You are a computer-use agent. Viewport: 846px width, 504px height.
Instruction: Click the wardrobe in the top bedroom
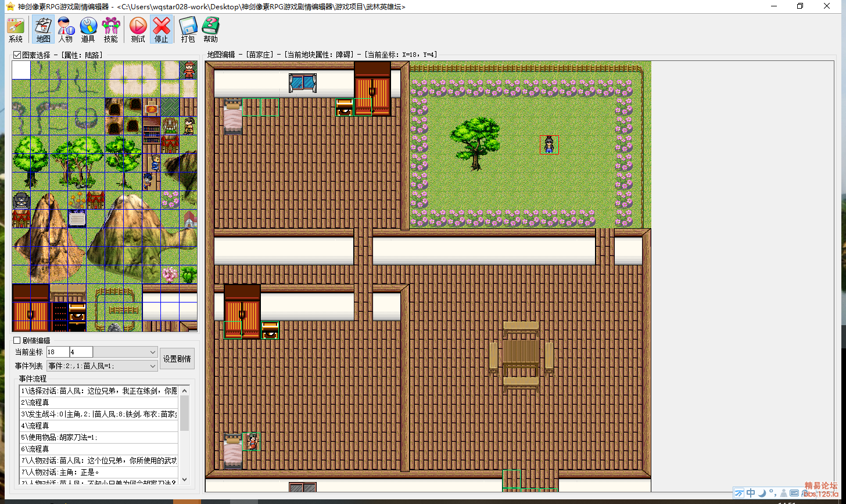(x=372, y=89)
